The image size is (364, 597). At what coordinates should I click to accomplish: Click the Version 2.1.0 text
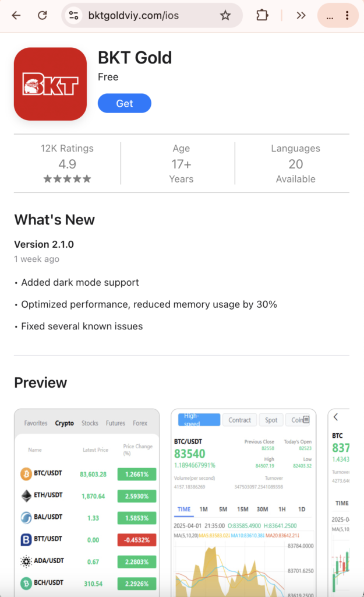(x=44, y=244)
